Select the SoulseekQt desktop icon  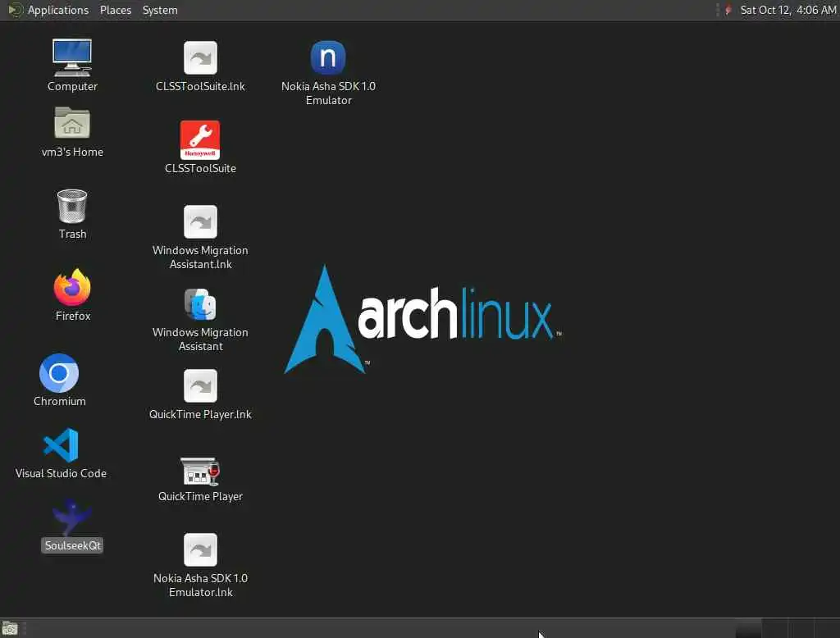[x=72, y=517]
